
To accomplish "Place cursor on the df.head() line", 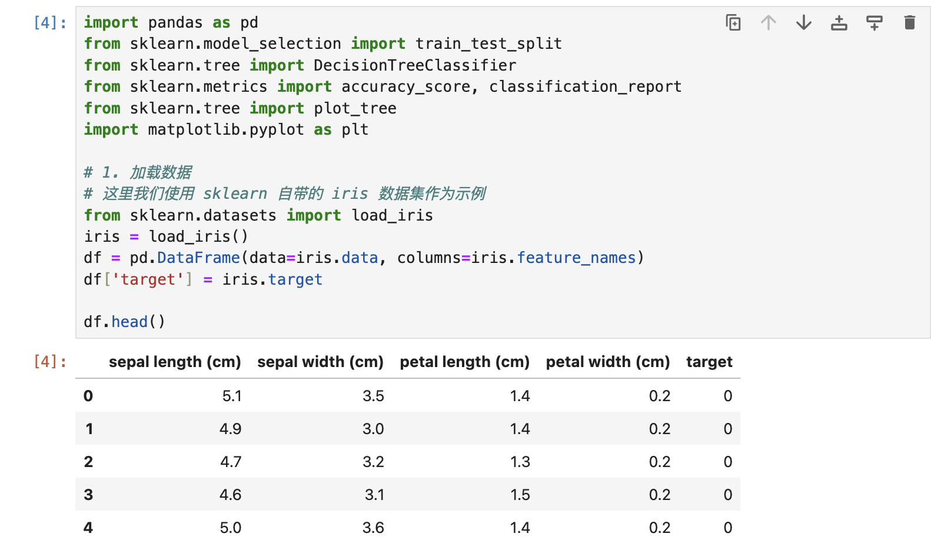I will pyautogui.click(x=124, y=322).
